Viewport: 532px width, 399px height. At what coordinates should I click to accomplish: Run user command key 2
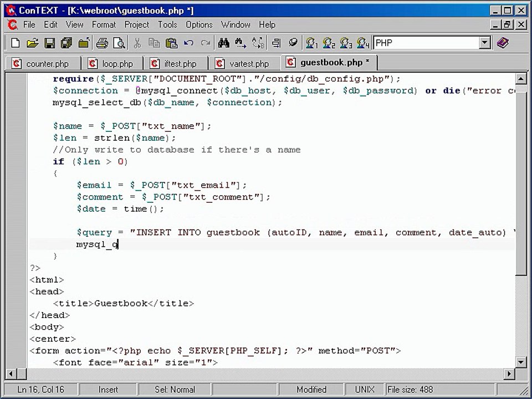point(329,43)
